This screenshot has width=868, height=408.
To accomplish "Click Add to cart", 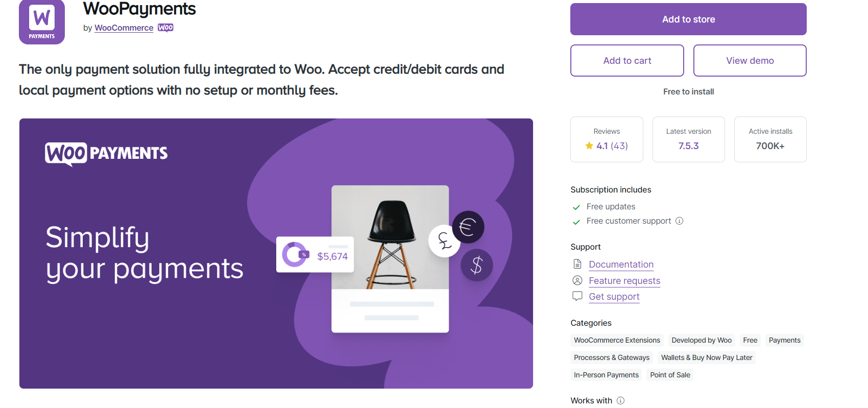I will pos(626,60).
